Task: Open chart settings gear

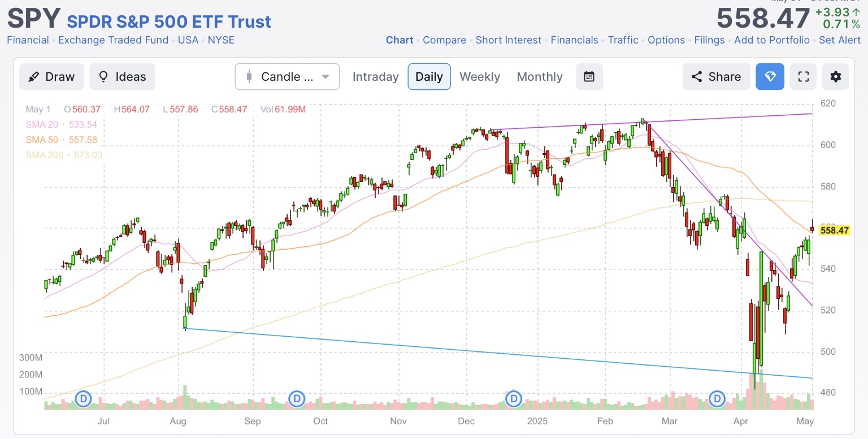Action: [835, 77]
